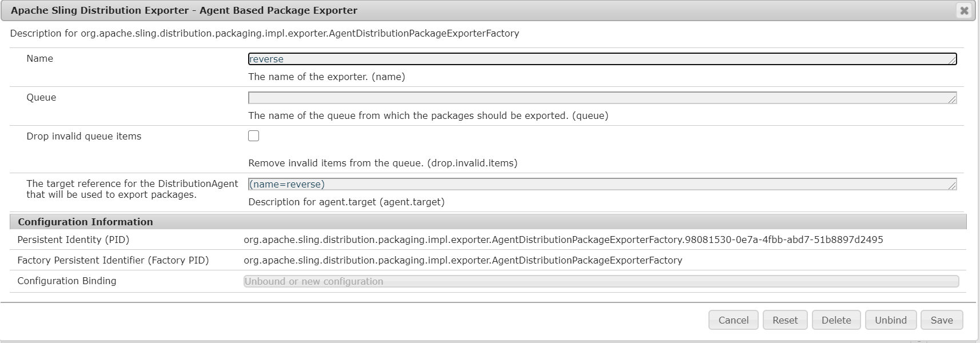
Task: Click the exporter factory description text
Action: pyautogui.click(x=264, y=33)
